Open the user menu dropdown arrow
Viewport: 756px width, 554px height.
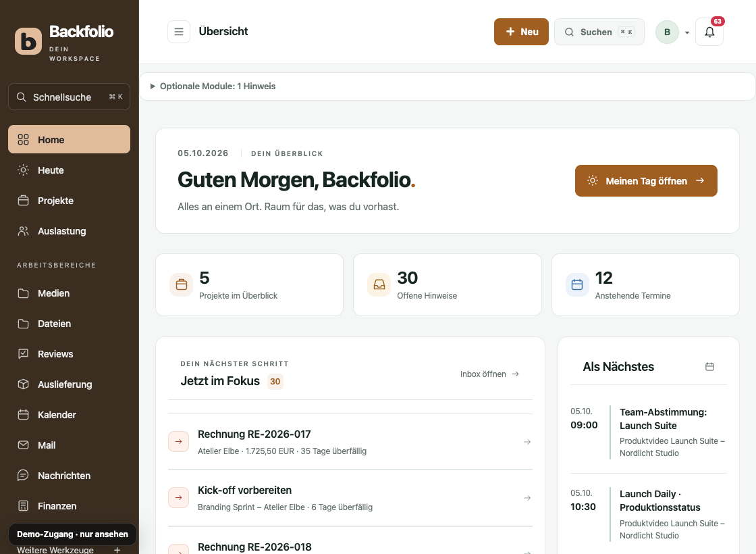coord(687,33)
